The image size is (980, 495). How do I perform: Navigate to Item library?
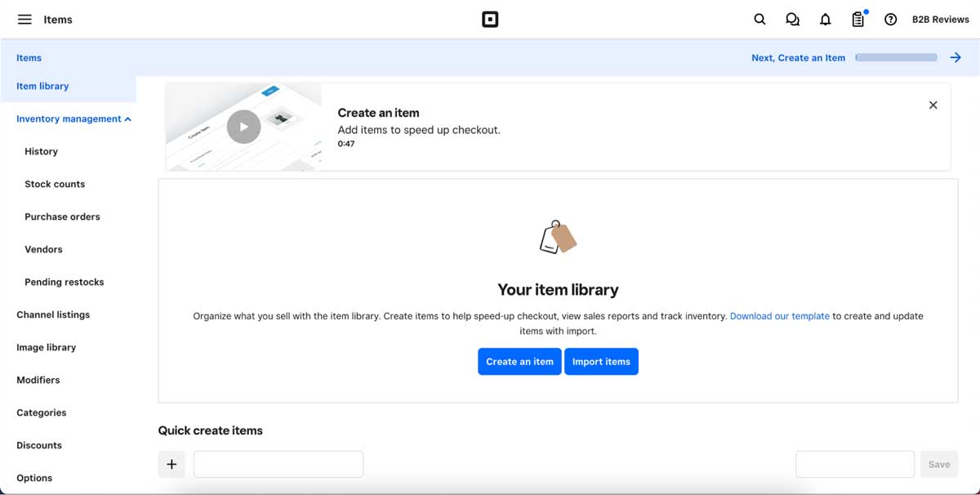click(x=42, y=86)
